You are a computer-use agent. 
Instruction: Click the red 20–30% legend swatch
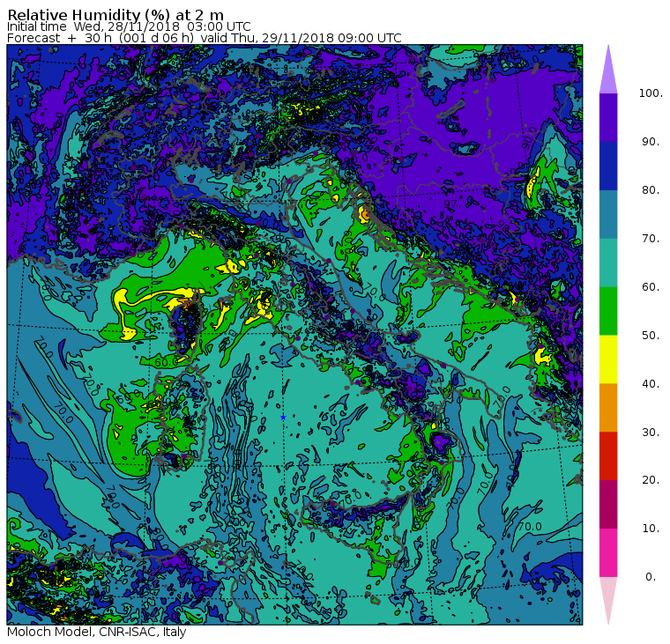[608, 456]
